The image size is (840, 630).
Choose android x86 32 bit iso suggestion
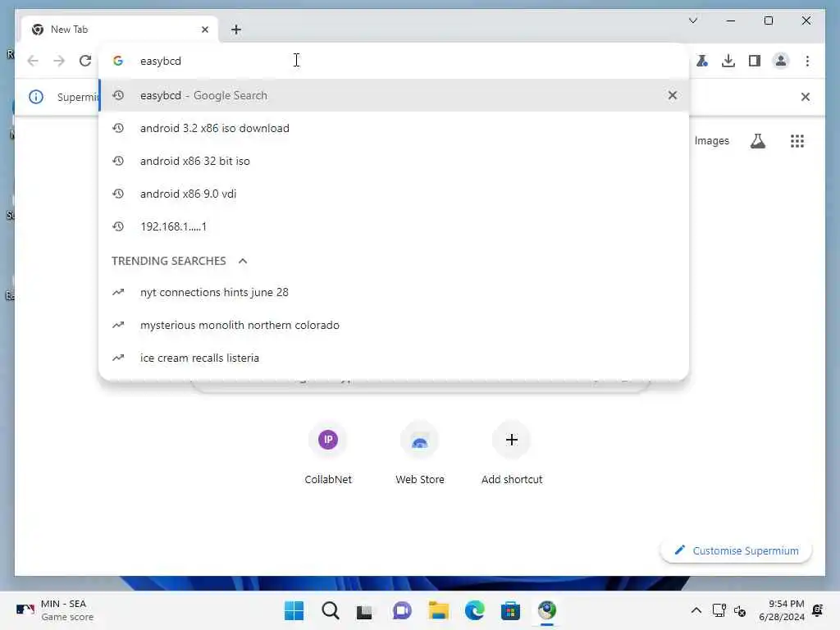coord(394,161)
